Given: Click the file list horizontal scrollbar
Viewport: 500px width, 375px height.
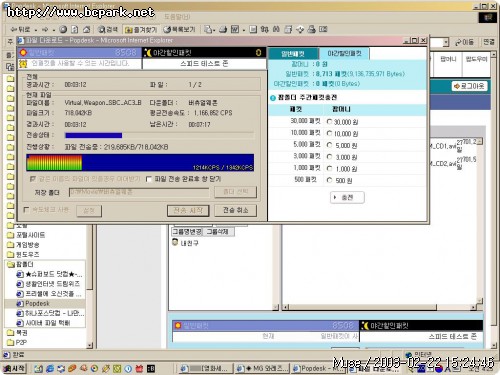Looking at the screenshot, I should [x=380, y=307].
